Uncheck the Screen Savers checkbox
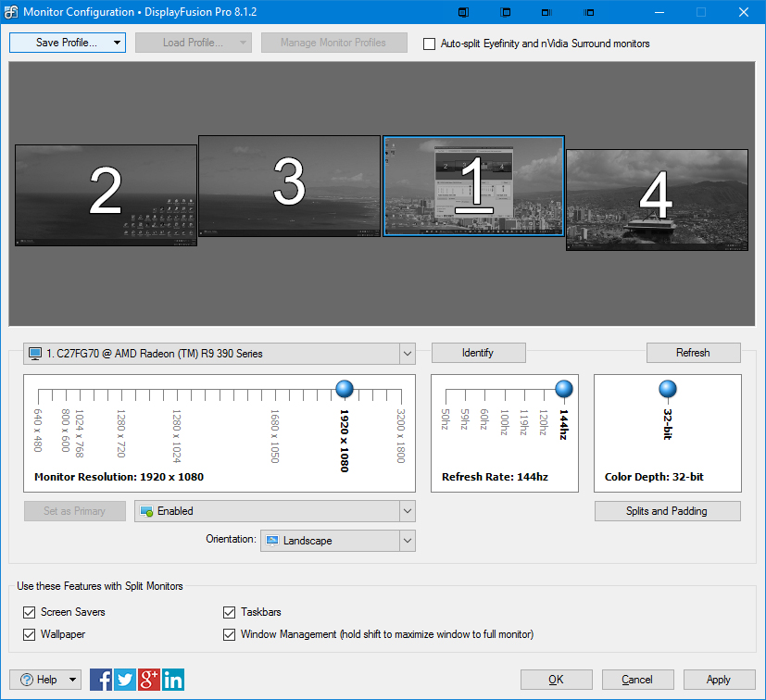This screenshot has height=700, width=766. coord(30,612)
